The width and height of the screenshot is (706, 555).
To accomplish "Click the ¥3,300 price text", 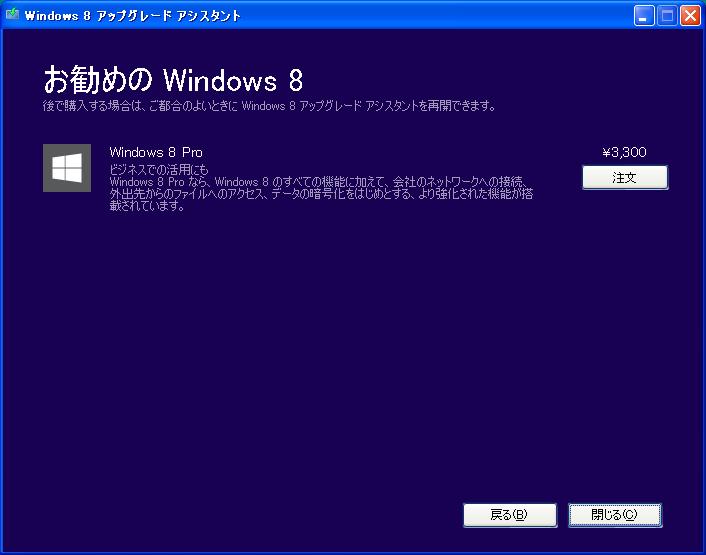I will (x=625, y=152).
